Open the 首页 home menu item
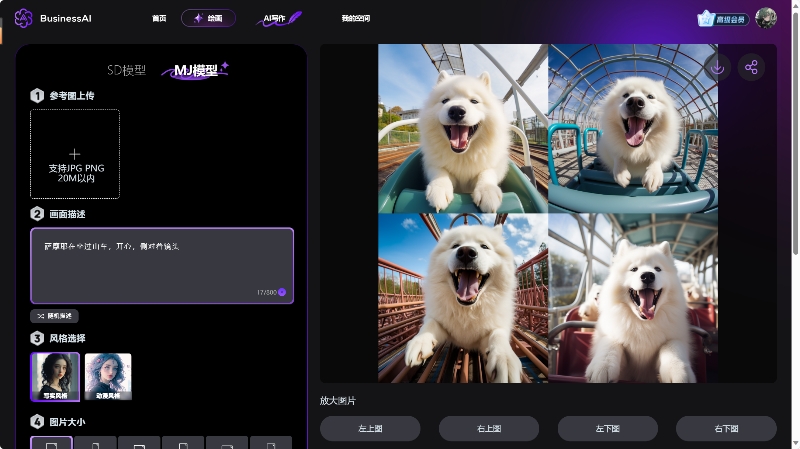 pyautogui.click(x=159, y=18)
